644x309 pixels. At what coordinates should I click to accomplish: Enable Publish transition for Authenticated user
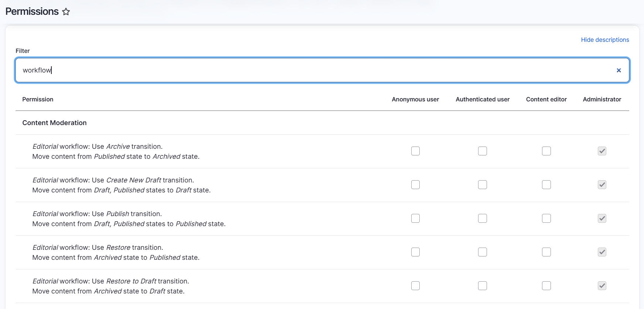pos(483,218)
